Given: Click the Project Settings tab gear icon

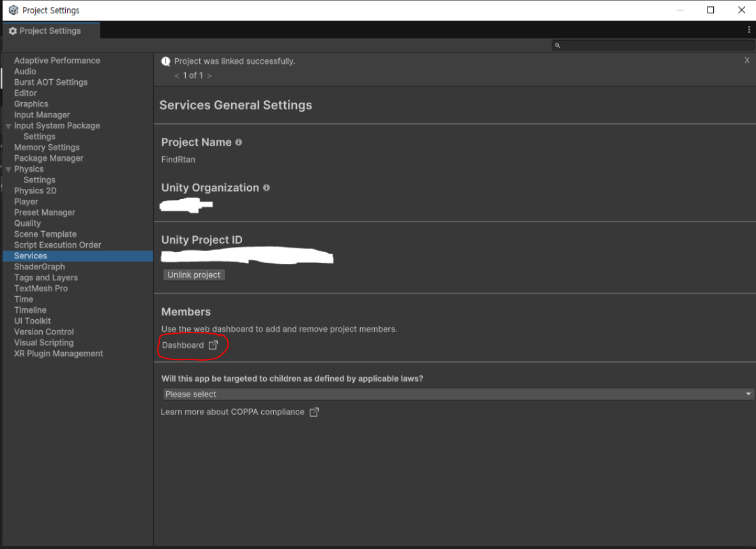Looking at the screenshot, I should coord(13,31).
